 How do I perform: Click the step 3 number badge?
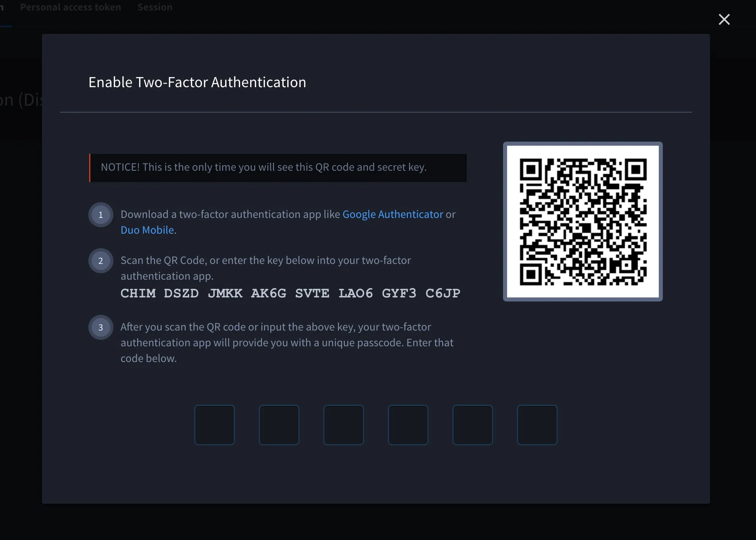coord(101,327)
